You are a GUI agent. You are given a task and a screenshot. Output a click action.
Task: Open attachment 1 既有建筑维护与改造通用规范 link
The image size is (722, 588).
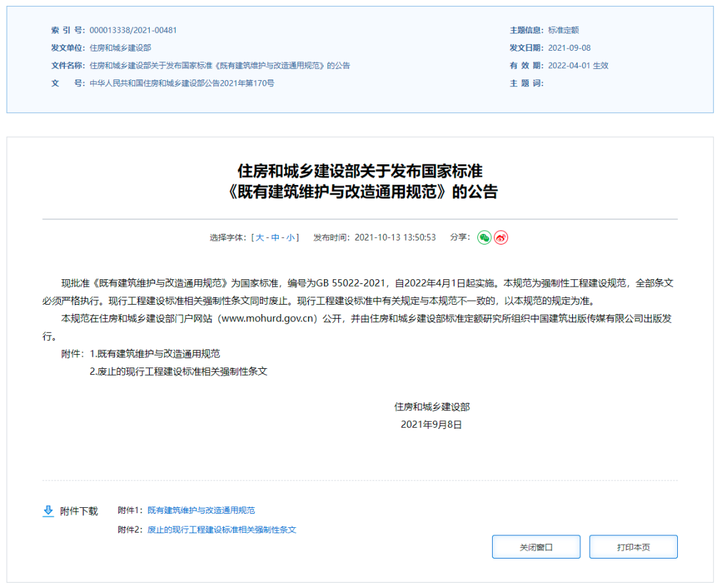[201, 510]
